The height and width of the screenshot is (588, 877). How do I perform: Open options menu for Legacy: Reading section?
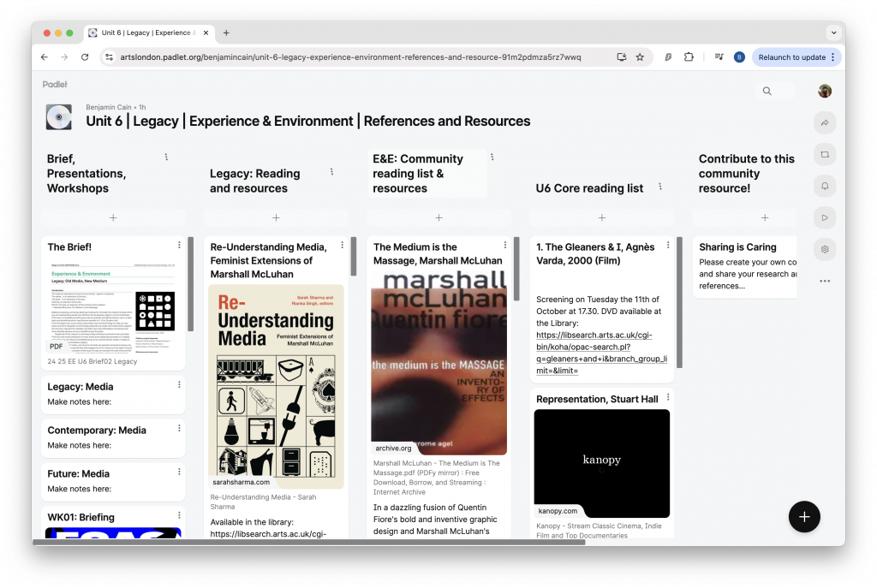[x=331, y=172]
